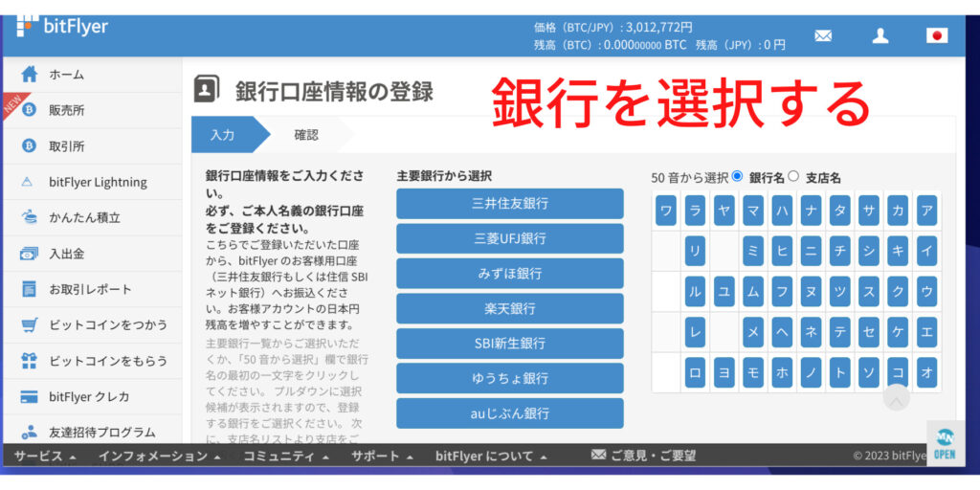Click the 販売所 bitcoin icon
This screenshot has height=490, width=980.
point(29,110)
